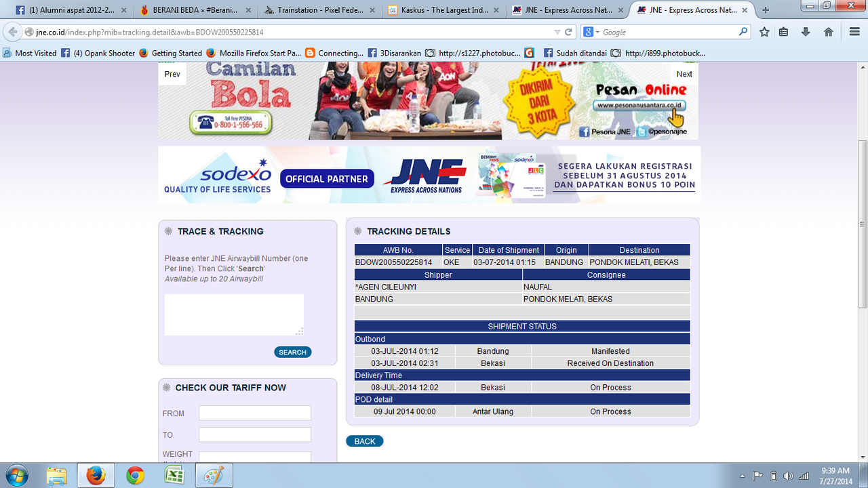The height and width of the screenshot is (488, 868).
Task: Open the Opank Shooter bookmark
Action: coord(98,53)
